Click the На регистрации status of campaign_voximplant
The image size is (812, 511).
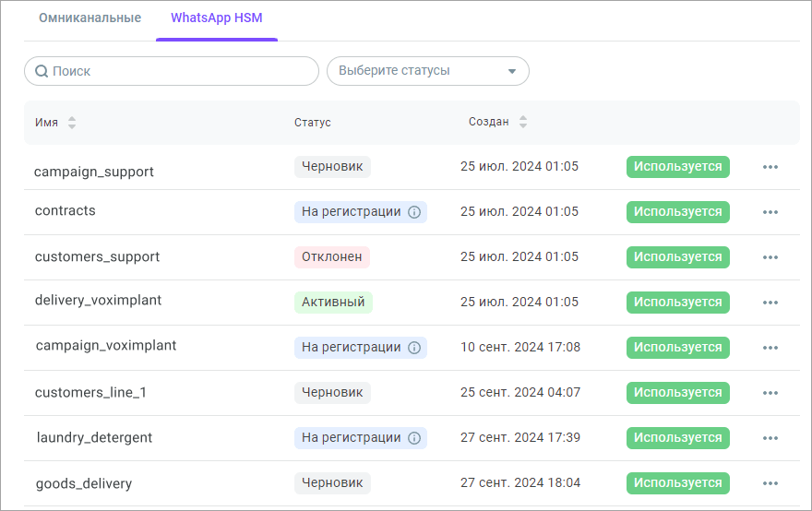click(361, 348)
